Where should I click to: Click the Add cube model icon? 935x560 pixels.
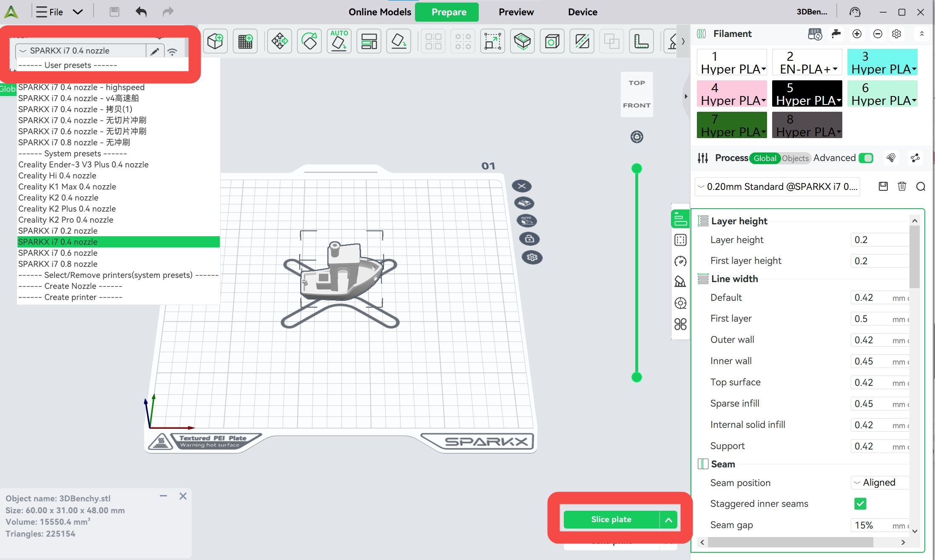(215, 41)
